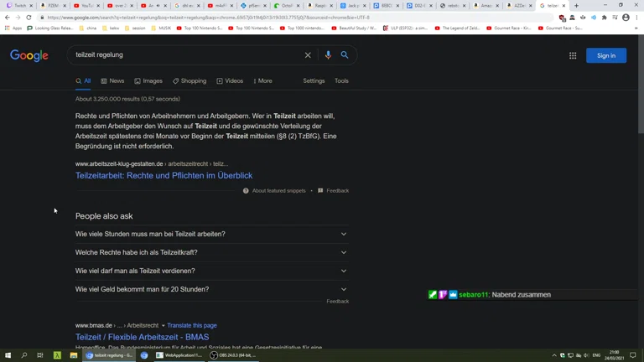The image size is (644, 362).
Task: Start voice search with microphone icon
Action: (x=328, y=55)
